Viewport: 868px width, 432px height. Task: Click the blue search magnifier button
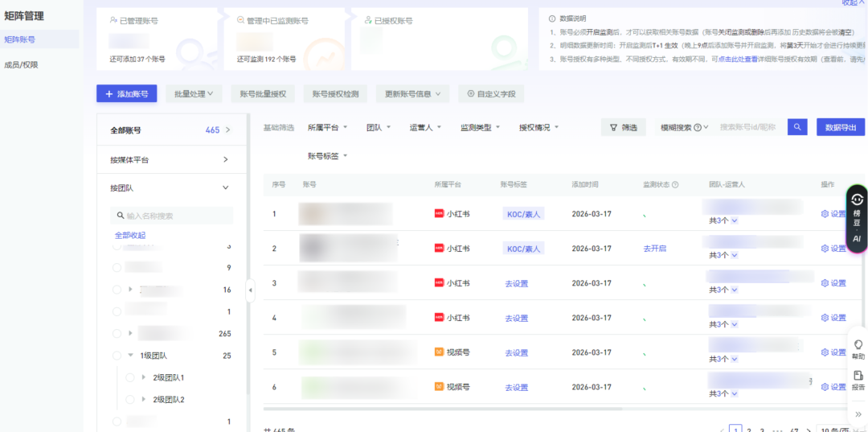(797, 127)
